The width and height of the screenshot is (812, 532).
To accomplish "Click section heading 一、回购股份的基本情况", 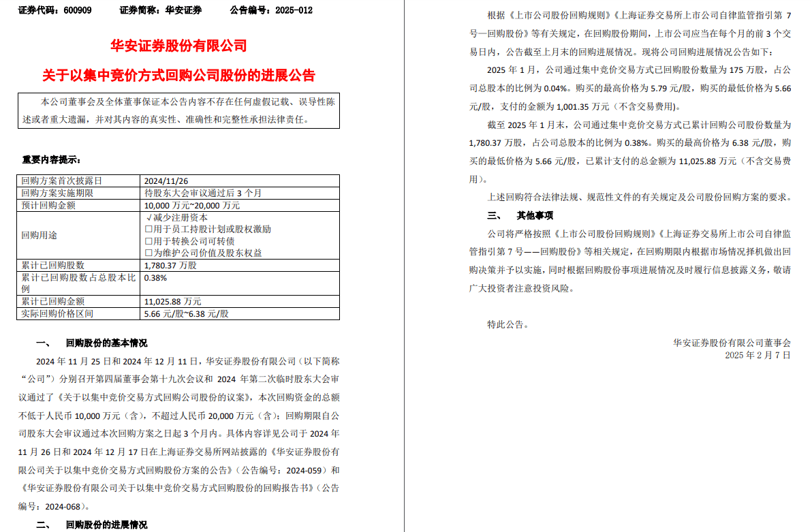I will pyautogui.click(x=91, y=343).
